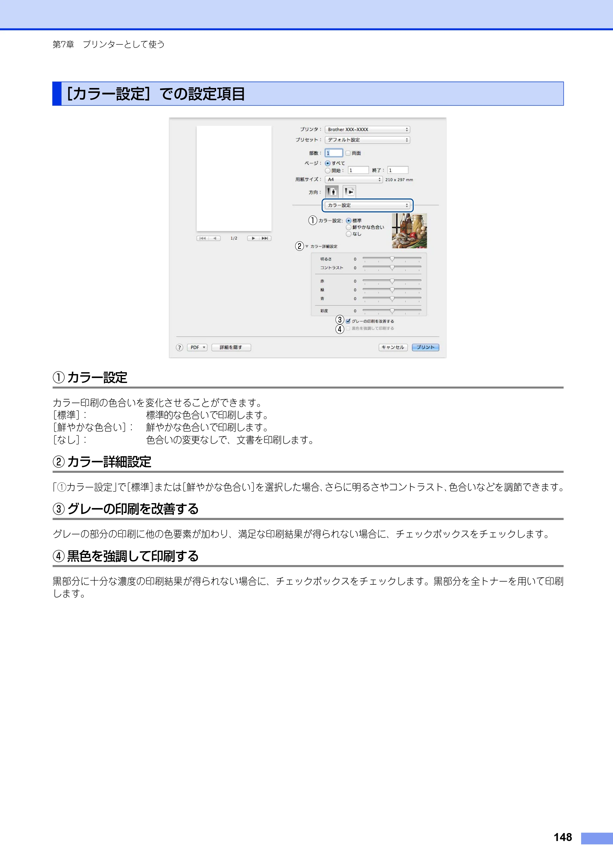The height and width of the screenshot is (868, 613).
Task: Click the 青 blue slider
Action: [392, 299]
